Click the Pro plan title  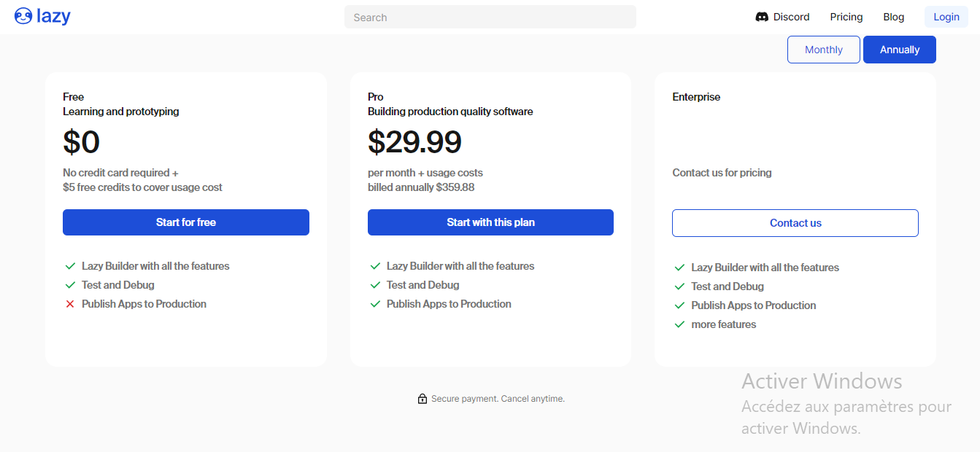[376, 97]
